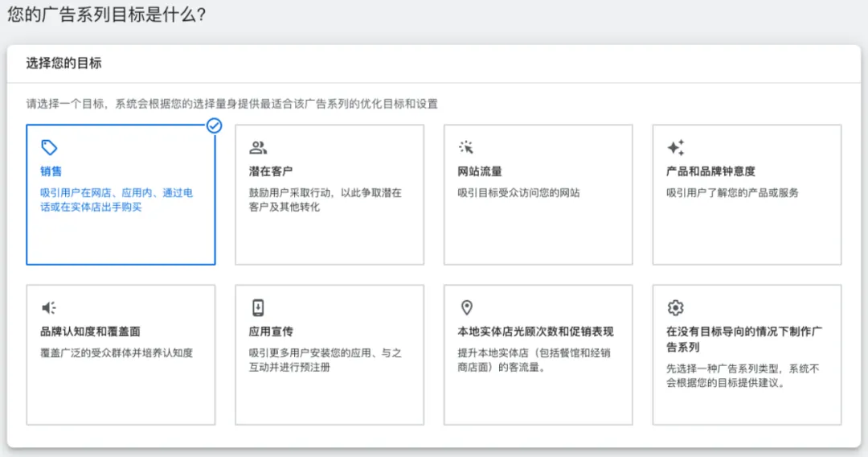Click the price tag icon on 销售 card
This screenshot has height=457, width=868.
click(49, 147)
